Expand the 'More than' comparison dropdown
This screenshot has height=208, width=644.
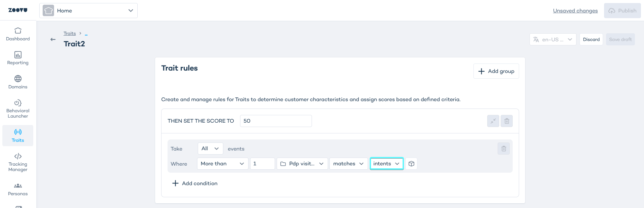click(x=222, y=164)
